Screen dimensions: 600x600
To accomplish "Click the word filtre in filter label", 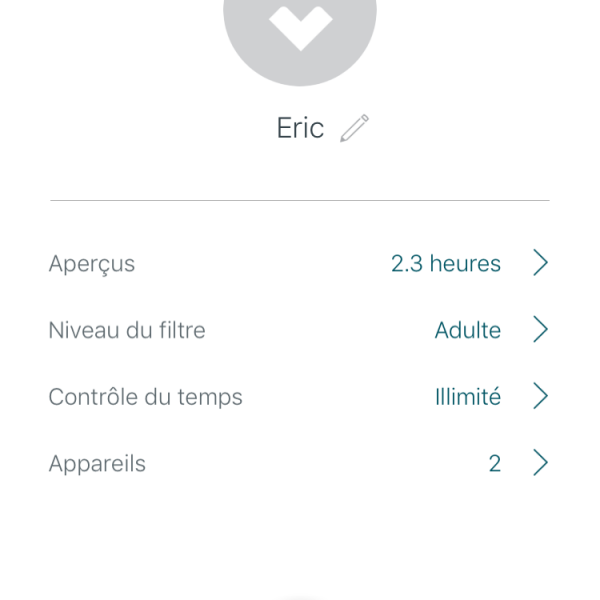I will [x=179, y=330].
